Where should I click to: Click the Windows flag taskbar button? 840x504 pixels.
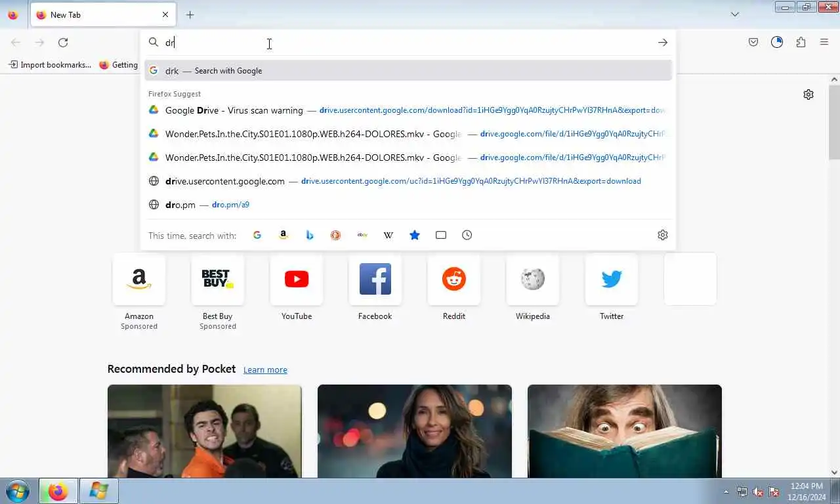[x=99, y=491]
